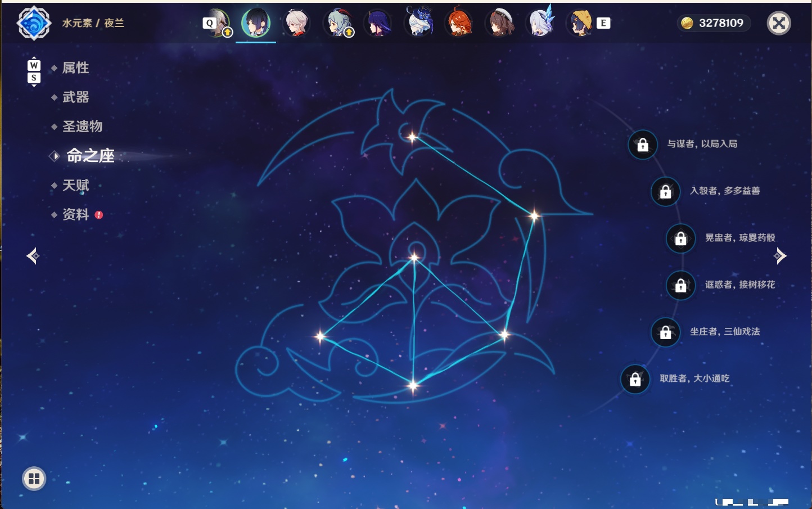Click the top constellation star node
Image resolution: width=812 pixels, height=509 pixels.
point(412,137)
